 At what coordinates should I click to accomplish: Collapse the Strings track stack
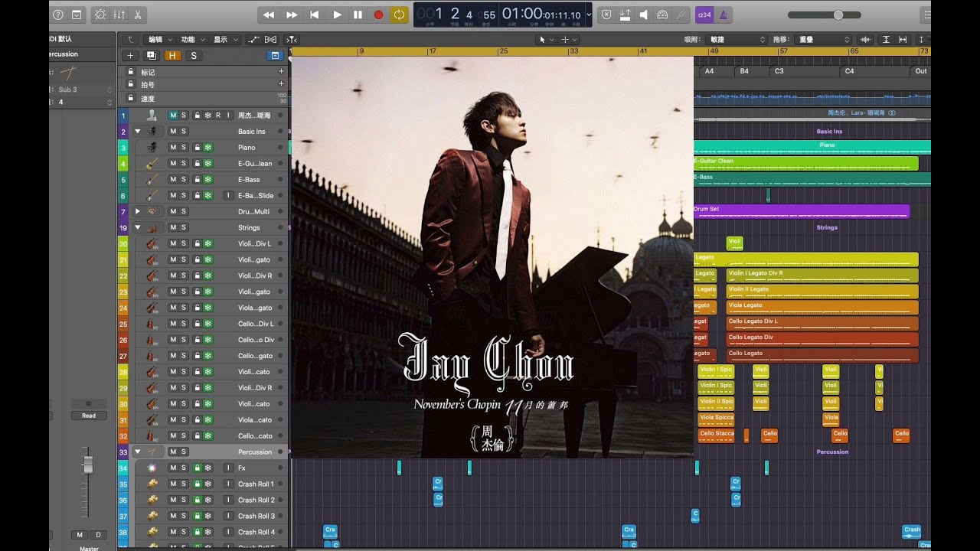point(138,227)
